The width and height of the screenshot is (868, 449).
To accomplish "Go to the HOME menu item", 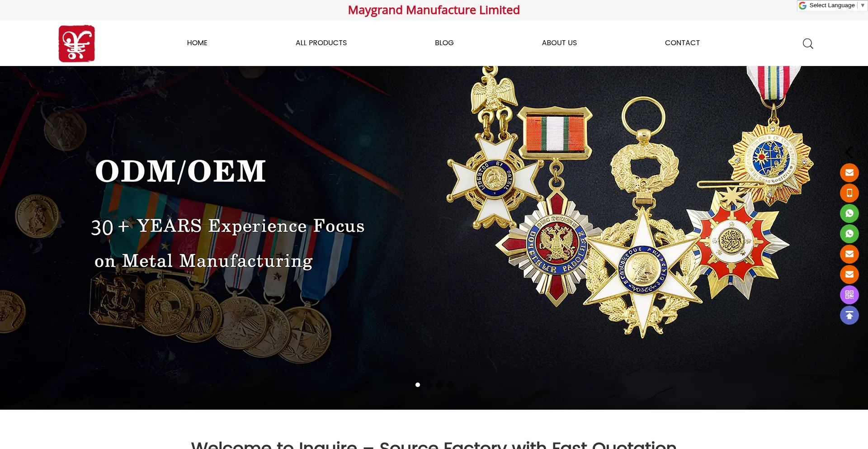I will 197,43.
